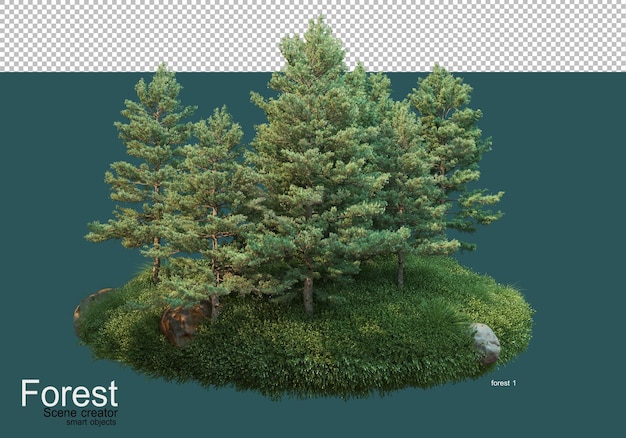Select the brown boulder beside the trunks

[x=185, y=324]
